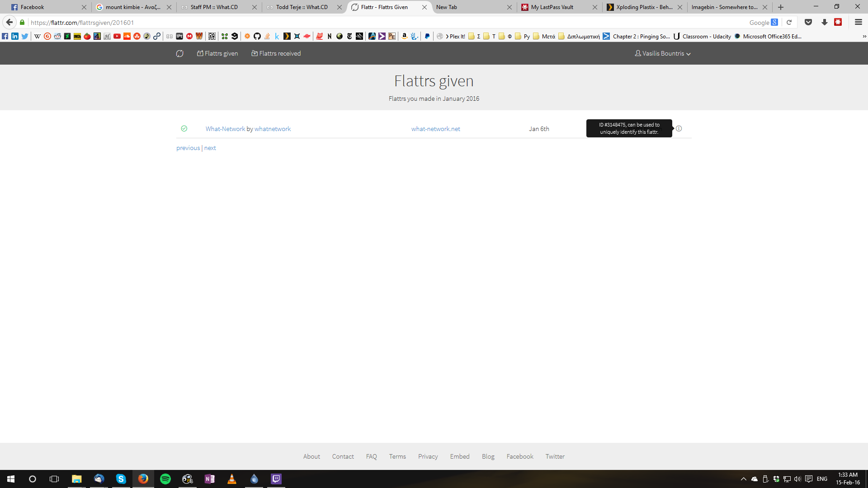
Task: Expand the Vasilis Bountris account dropdown
Action: point(663,53)
